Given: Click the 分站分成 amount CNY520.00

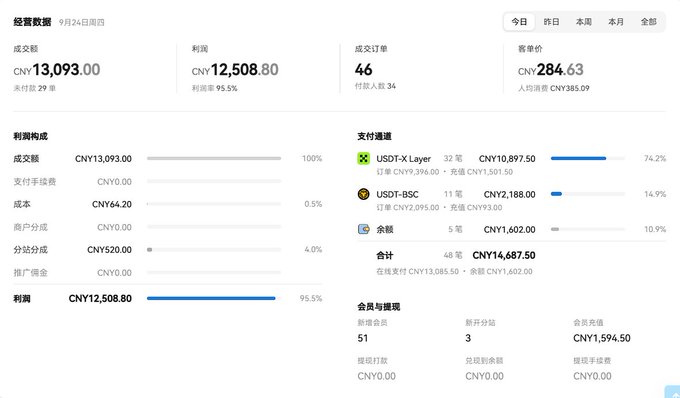Looking at the screenshot, I should 109,250.
